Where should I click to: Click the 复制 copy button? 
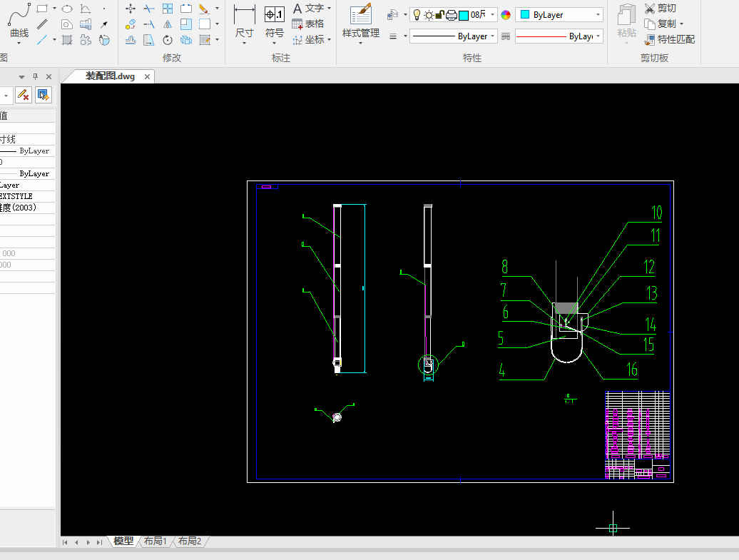[x=661, y=24]
